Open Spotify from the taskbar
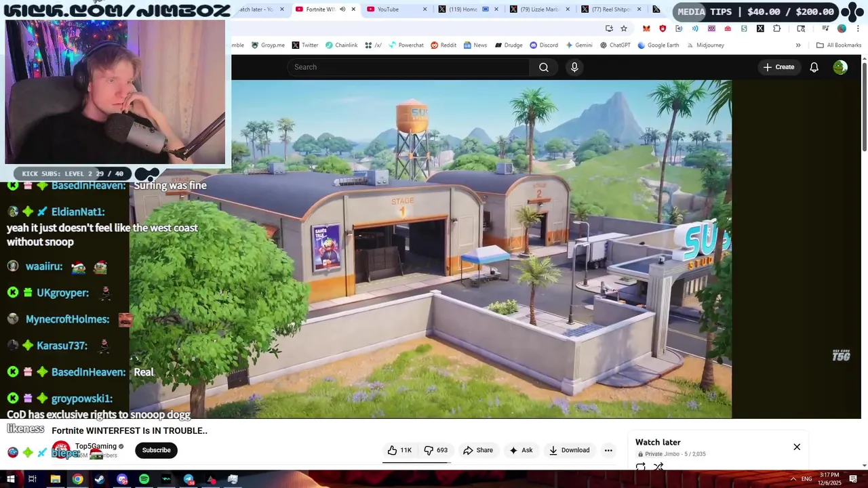This screenshot has height=488, width=868. point(144,479)
